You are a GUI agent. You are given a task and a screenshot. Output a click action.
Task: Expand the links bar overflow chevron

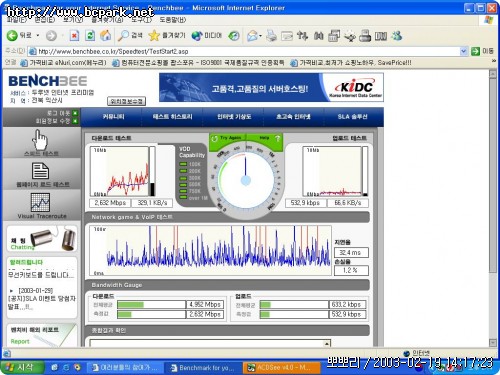tap(494, 61)
